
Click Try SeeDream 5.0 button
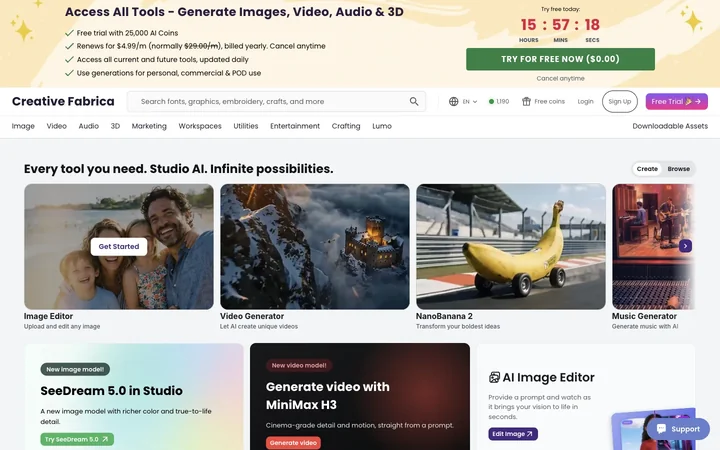(77, 439)
